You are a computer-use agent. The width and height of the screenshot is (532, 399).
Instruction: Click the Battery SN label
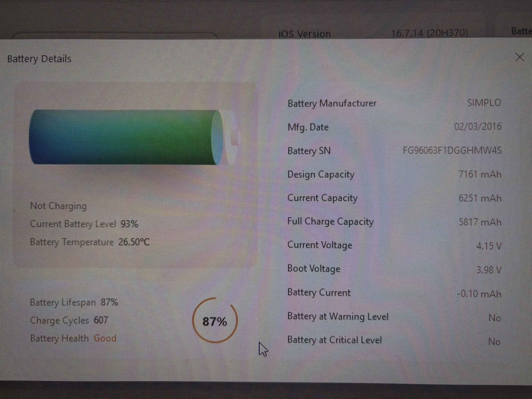pyautogui.click(x=309, y=151)
